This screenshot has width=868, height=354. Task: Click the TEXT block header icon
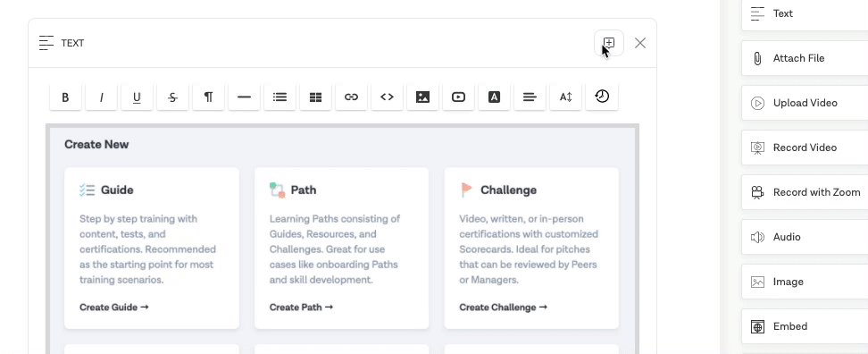click(x=46, y=43)
